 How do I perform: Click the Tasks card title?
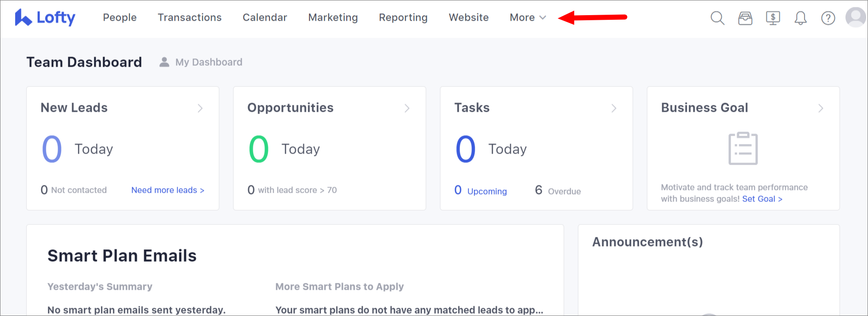tap(472, 108)
